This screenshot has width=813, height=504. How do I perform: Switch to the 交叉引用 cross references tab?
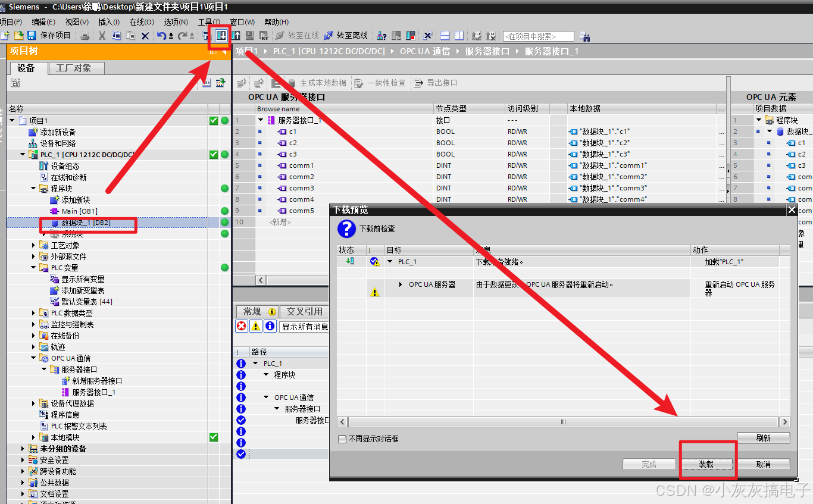pos(304,311)
